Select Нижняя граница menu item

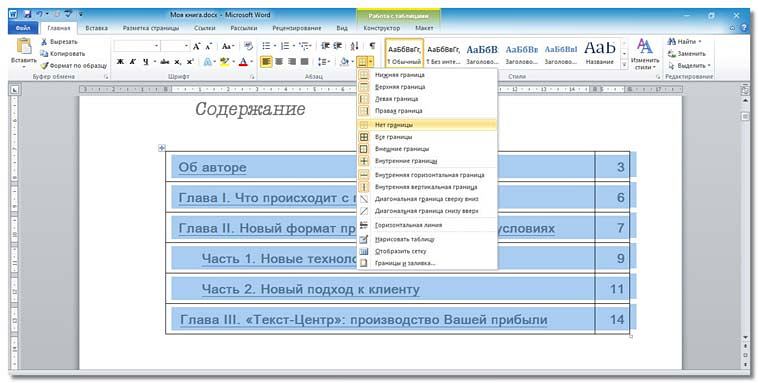tap(427, 75)
